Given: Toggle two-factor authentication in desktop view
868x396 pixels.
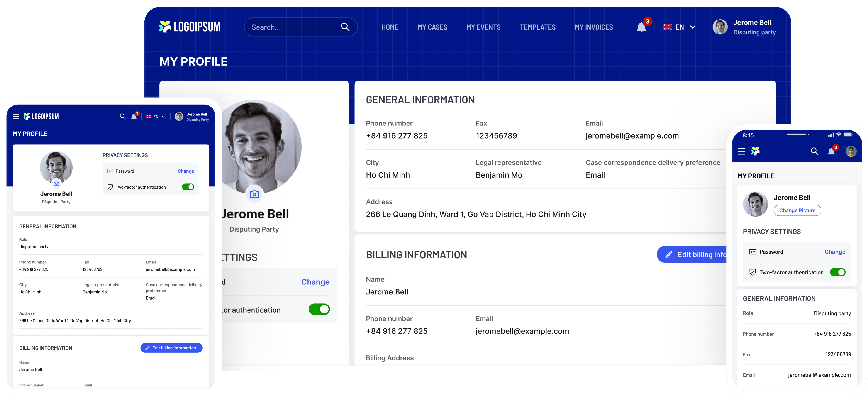Looking at the screenshot, I should pos(319,309).
